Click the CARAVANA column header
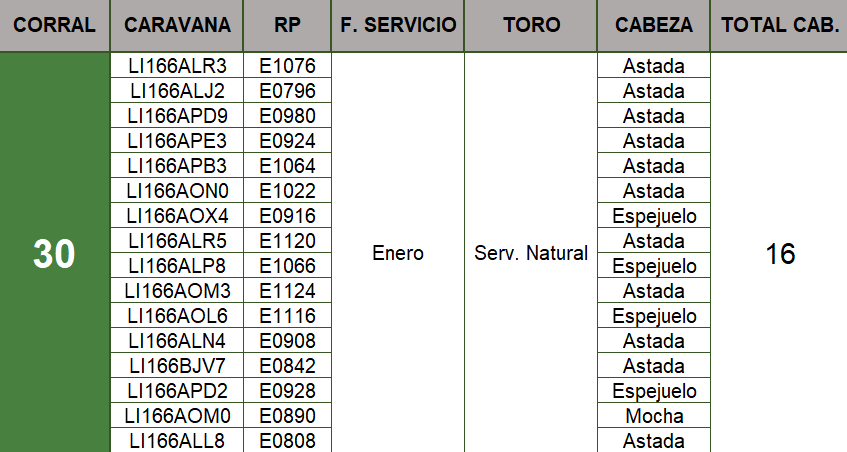This screenshot has height=452, width=847. tap(177, 25)
